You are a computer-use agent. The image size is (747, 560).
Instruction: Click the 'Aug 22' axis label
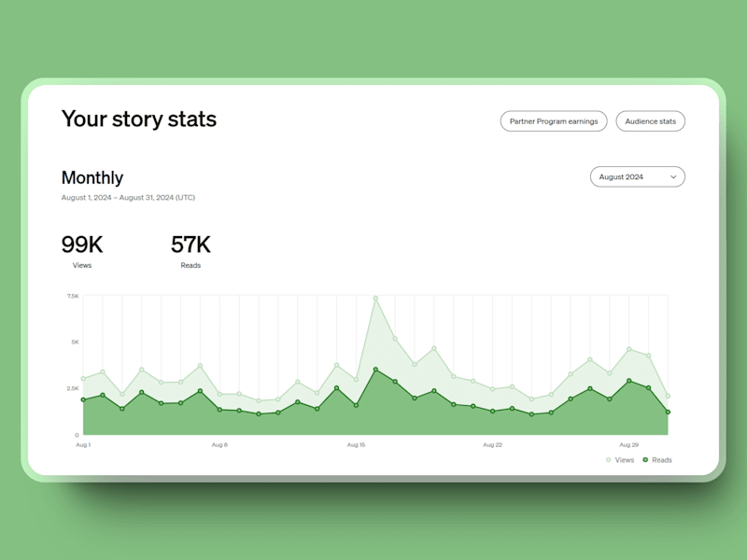point(493,445)
